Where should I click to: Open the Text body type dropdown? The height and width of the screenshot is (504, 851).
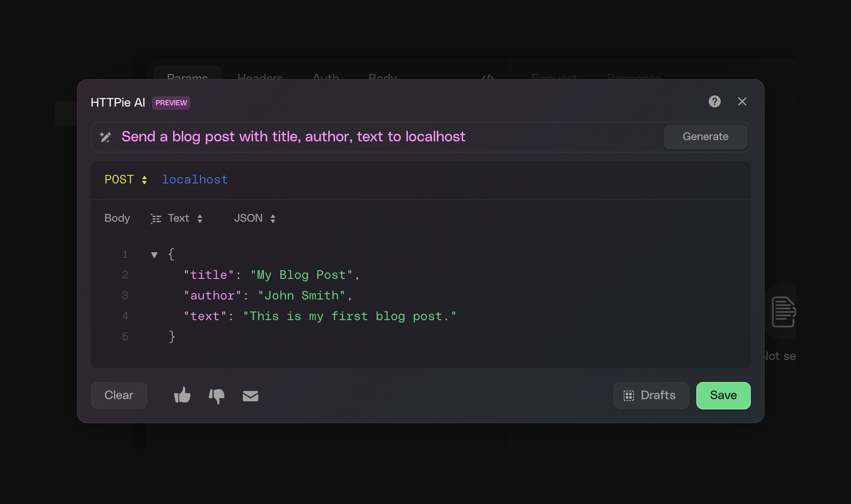coord(200,218)
